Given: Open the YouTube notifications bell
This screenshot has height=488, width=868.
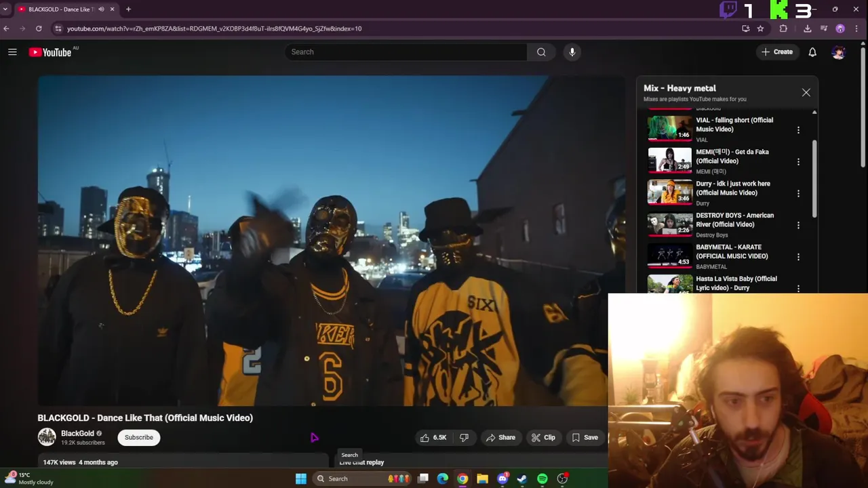Looking at the screenshot, I should tap(812, 52).
